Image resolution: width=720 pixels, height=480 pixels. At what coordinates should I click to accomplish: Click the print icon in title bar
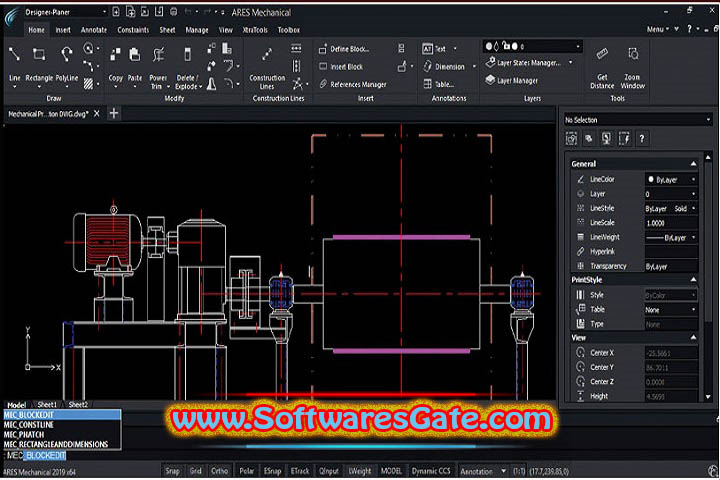tap(173, 12)
